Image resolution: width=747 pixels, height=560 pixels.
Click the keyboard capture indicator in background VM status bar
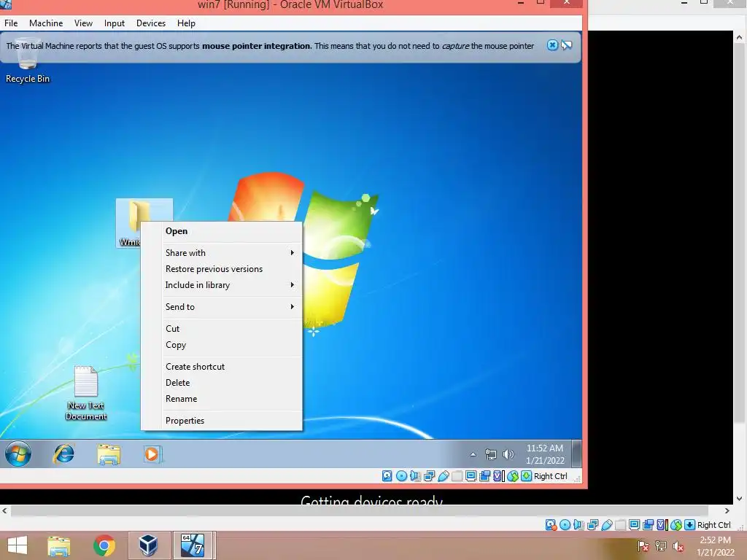pyautogui.click(x=690, y=525)
